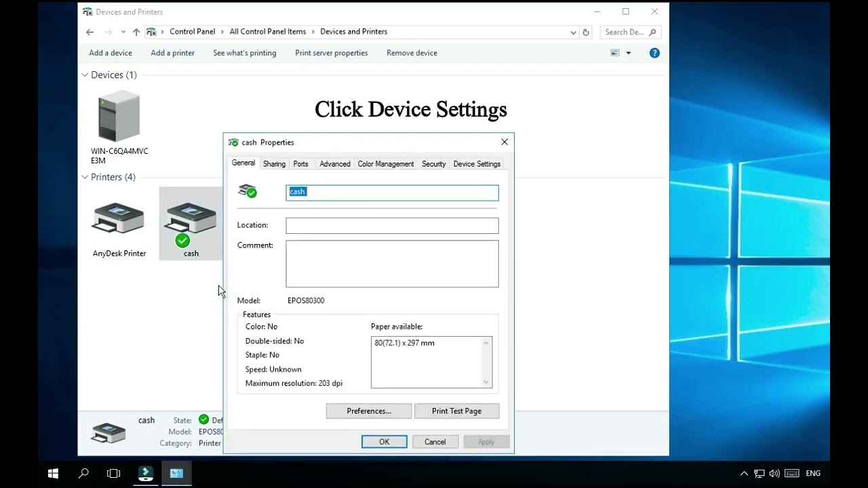
Task: Click the taskbar Search icon
Action: pyautogui.click(x=83, y=474)
